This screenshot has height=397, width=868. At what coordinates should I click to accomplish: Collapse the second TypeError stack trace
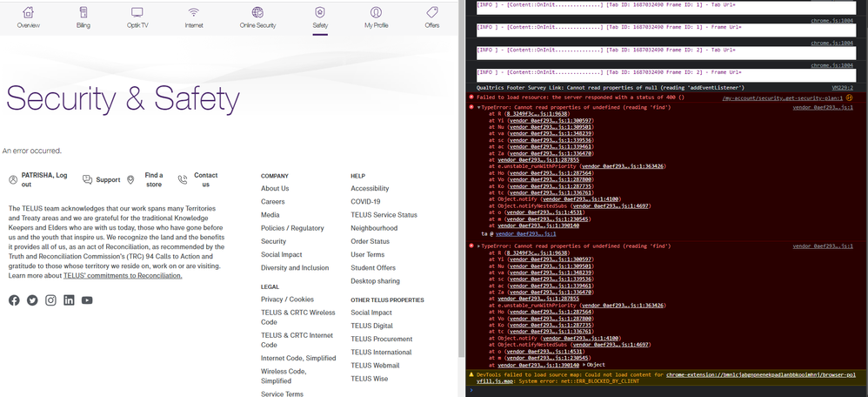(x=478, y=246)
